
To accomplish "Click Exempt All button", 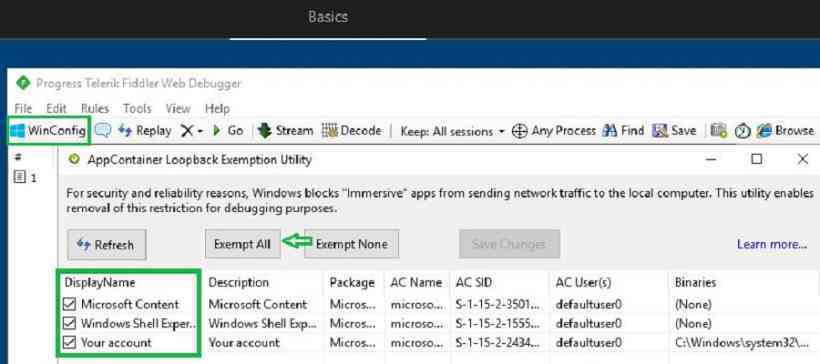I will 243,244.
